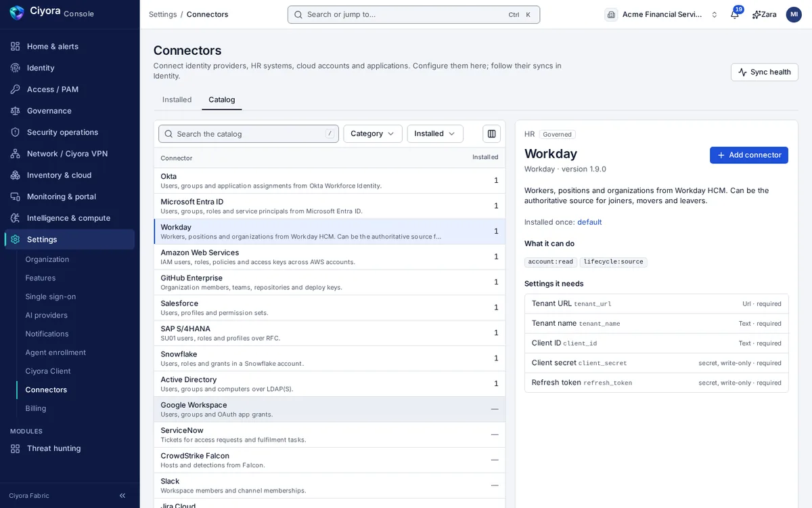The height and width of the screenshot is (508, 812).
Task: Select Connectors in the settings submenu
Action: [x=46, y=389]
